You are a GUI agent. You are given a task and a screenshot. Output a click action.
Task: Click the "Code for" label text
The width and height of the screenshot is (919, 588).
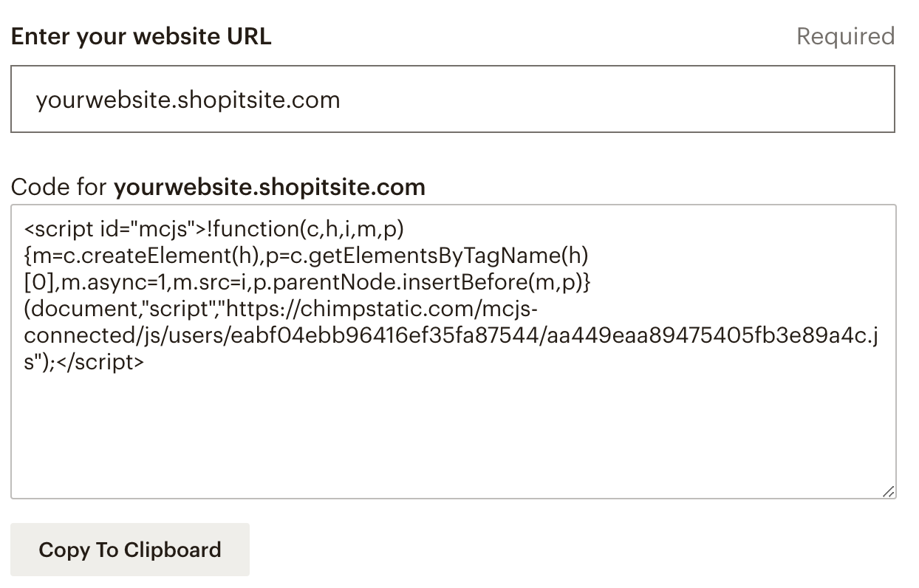point(59,187)
